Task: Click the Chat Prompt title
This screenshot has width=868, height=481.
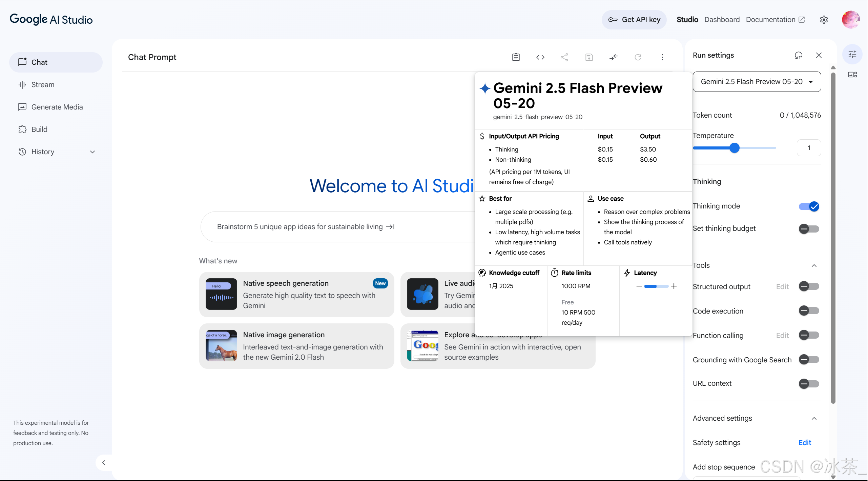Action: (152, 57)
